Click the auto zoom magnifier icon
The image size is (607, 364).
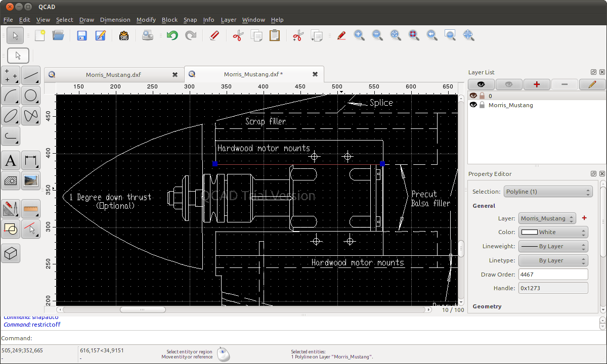(396, 35)
